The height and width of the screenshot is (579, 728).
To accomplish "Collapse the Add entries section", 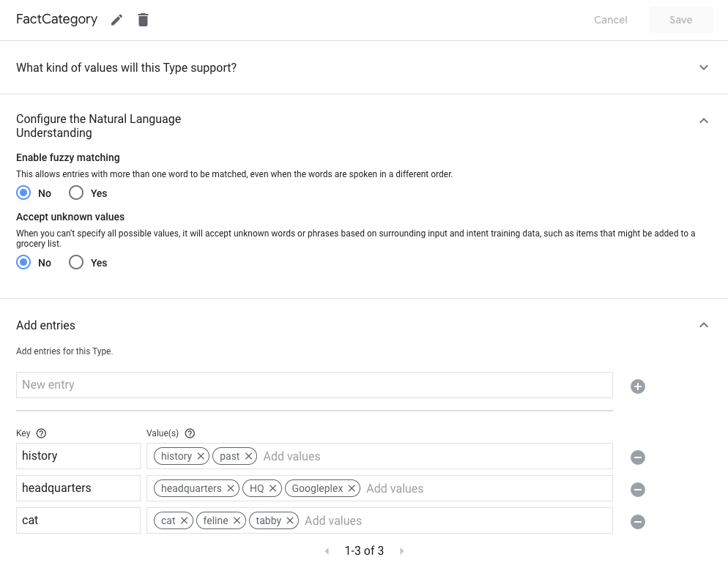I will (704, 325).
